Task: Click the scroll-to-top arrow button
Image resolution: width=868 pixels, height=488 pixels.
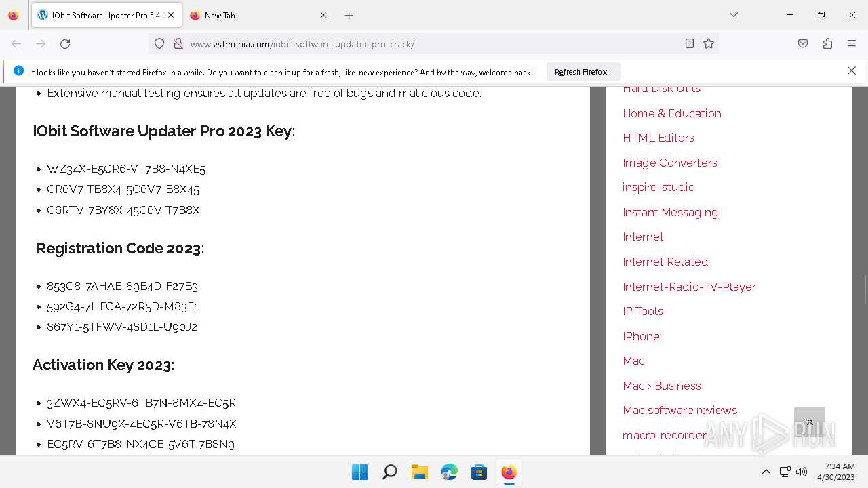Action: pyautogui.click(x=809, y=422)
